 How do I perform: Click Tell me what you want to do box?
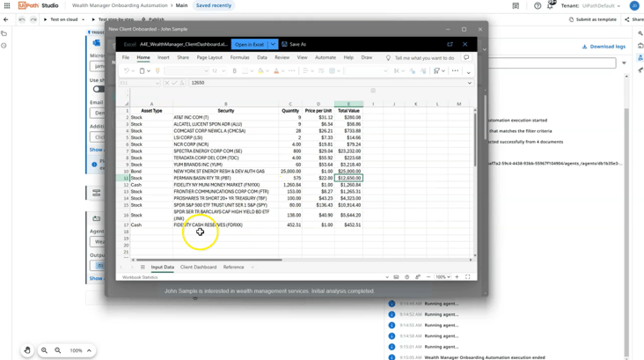[x=424, y=58]
